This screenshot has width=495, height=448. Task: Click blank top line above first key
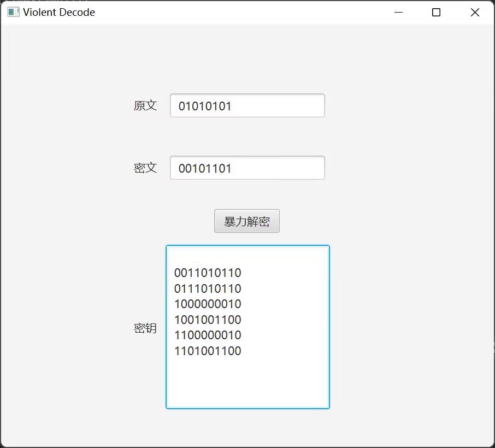[247, 257]
